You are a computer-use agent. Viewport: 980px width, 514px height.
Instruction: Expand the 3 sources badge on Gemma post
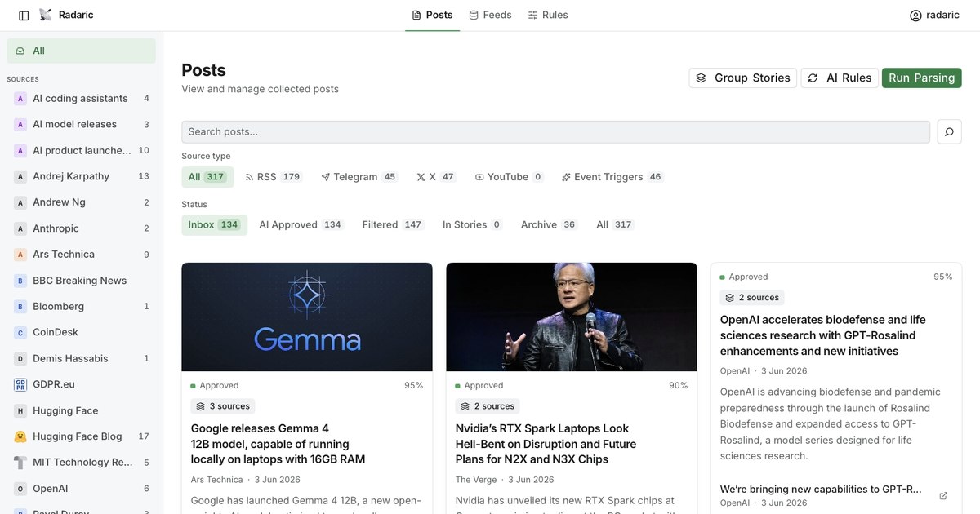coord(223,406)
